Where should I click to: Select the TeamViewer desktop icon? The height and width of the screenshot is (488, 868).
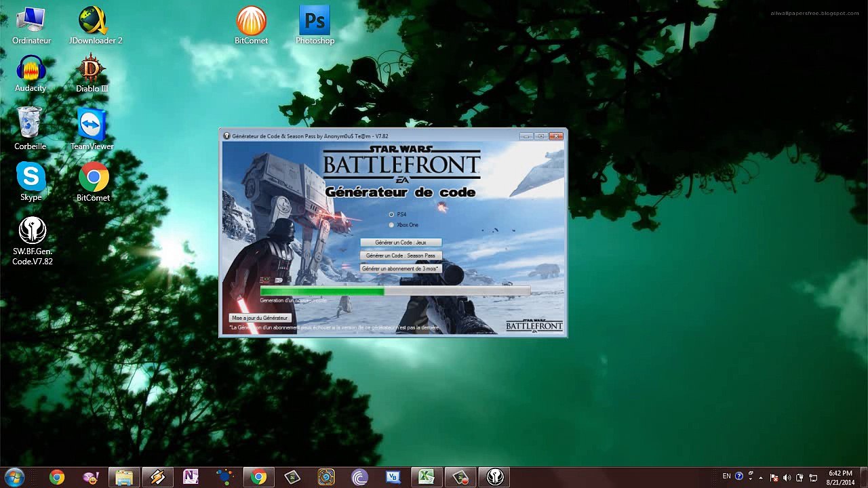click(92, 129)
